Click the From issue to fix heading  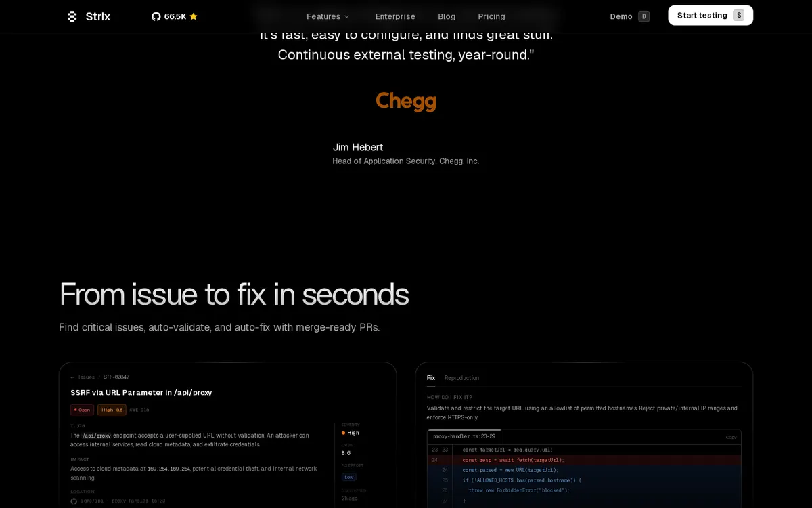coord(234,294)
